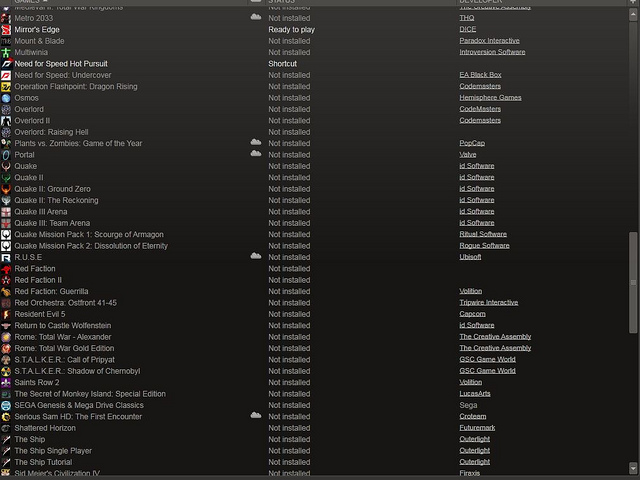The height and width of the screenshot is (480, 640).
Task: Click the cloud icon beside R.U.S.E
Action: pyautogui.click(x=256, y=256)
